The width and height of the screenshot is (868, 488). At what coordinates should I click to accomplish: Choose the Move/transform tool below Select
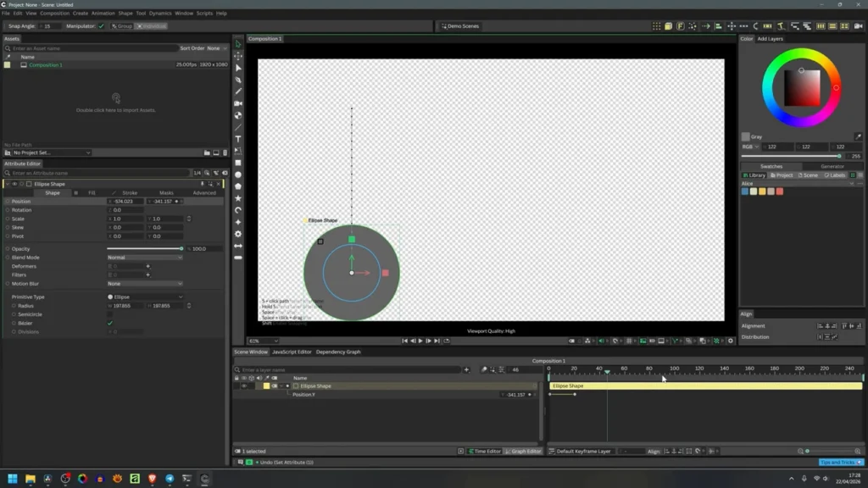pyautogui.click(x=238, y=56)
